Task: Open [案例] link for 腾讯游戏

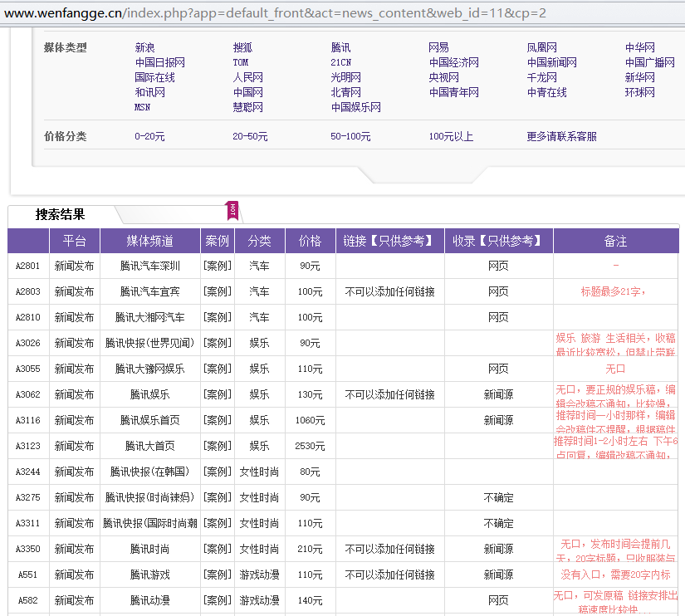Action: pos(217,575)
